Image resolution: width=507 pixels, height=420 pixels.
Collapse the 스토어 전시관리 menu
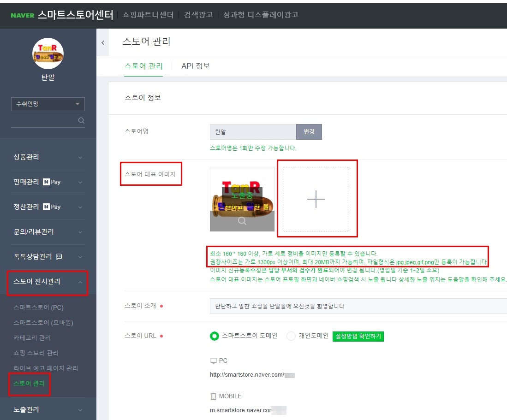pyautogui.click(x=48, y=282)
